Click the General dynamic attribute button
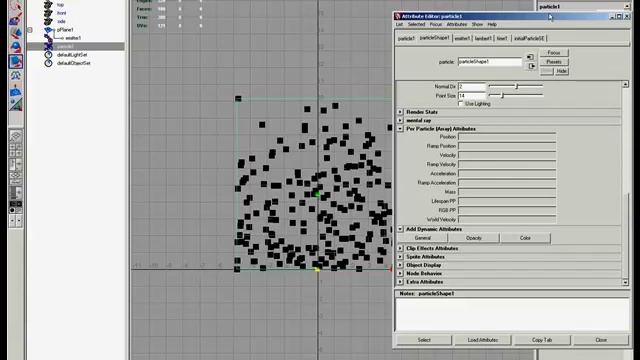The image size is (640, 360). [422, 238]
